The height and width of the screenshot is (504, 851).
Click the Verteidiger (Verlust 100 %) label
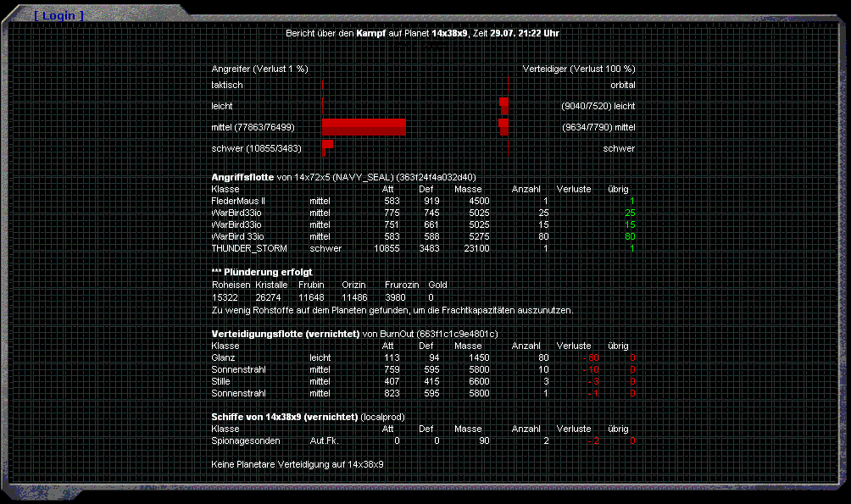pyautogui.click(x=579, y=69)
